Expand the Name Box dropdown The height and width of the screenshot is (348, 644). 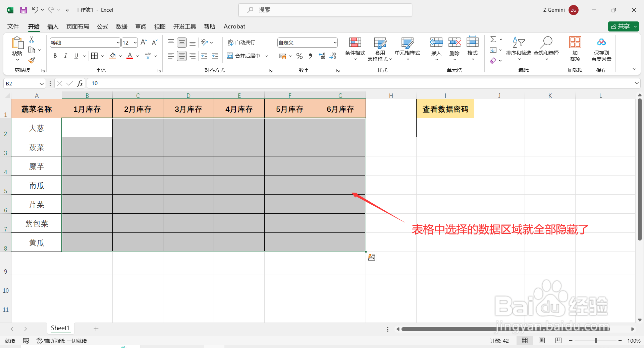tap(42, 84)
